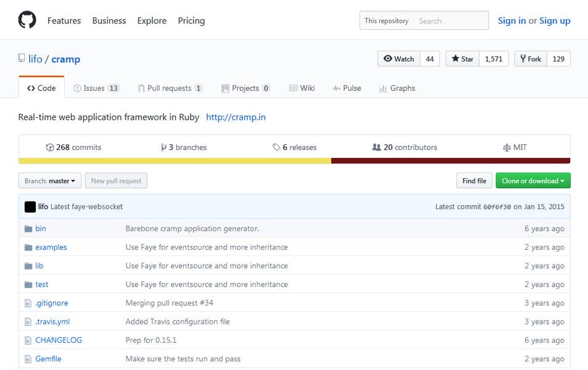Click the file icon next to CHANGELOG
The width and height of the screenshot is (588, 370).
(x=28, y=340)
